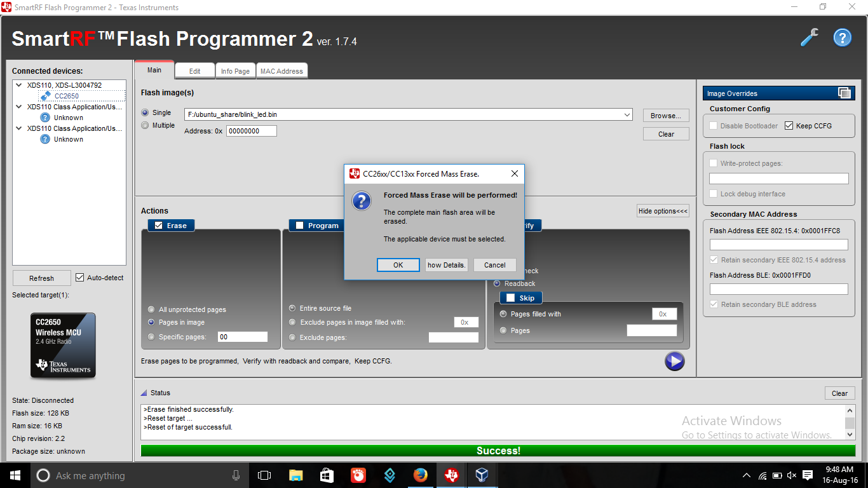Close the Forced Mass Erase dialog
Viewport: 868px width, 488px height.
pyautogui.click(x=515, y=173)
